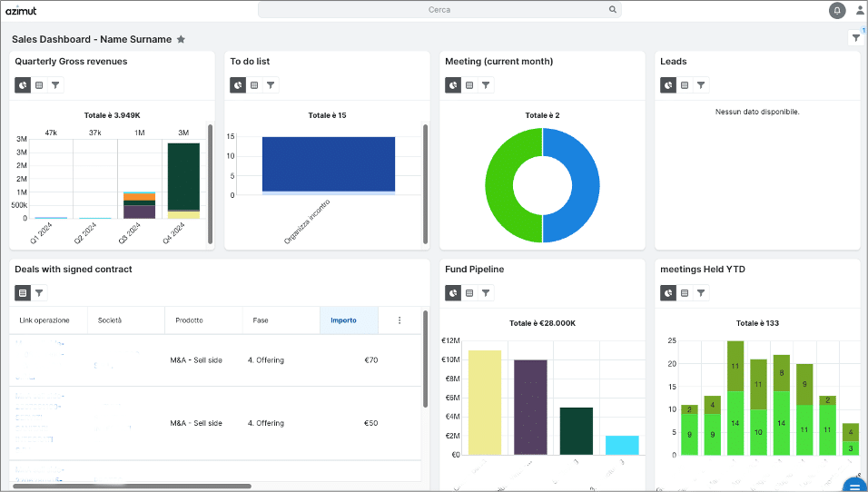The height and width of the screenshot is (492, 868).
Task: Click the Deals table vertical scrollbar
Action: [x=425, y=359]
